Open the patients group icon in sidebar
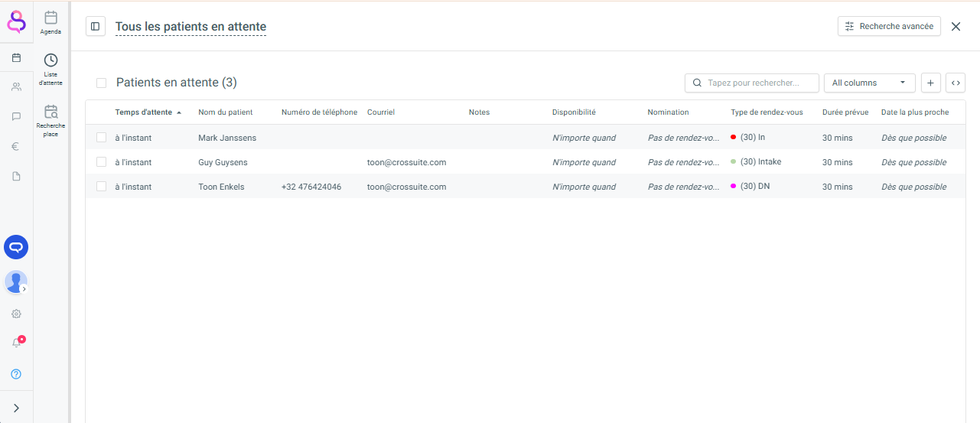Image resolution: width=980 pixels, height=423 pixels. tap(16, 87)
